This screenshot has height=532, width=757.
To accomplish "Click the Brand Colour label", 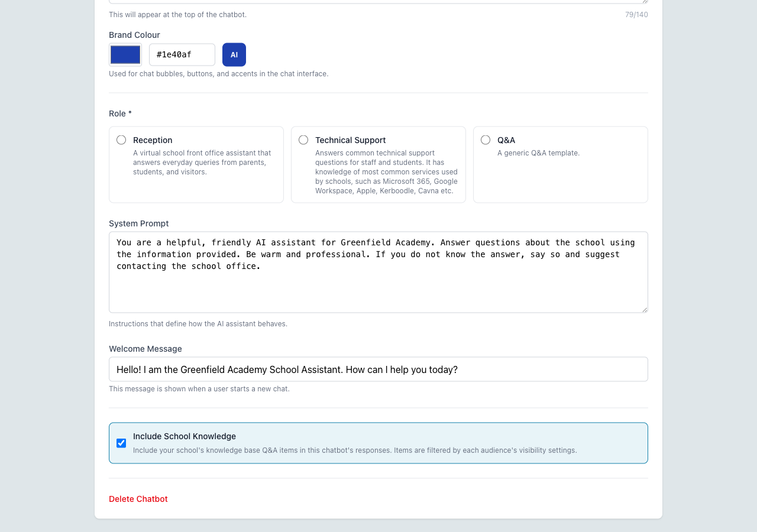I will (x=134, y=35).
